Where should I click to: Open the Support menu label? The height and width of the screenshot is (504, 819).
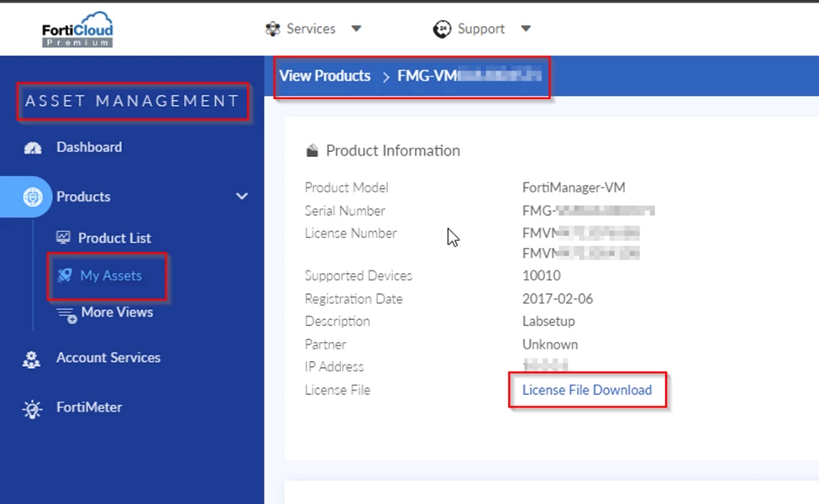[481, 29]
